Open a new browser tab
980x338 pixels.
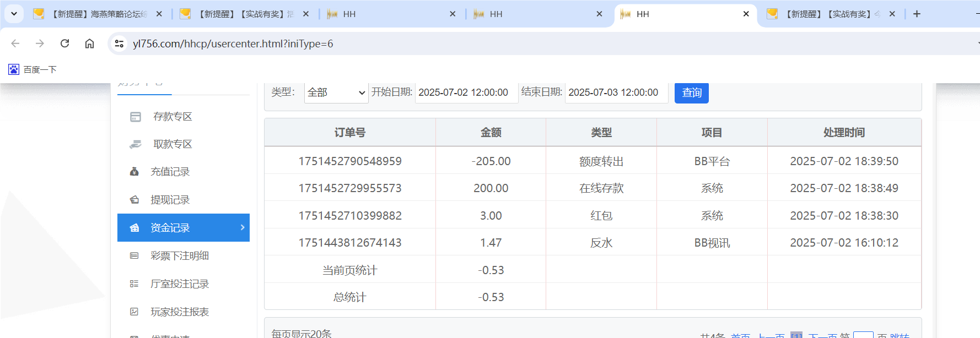tap(917, 14)
